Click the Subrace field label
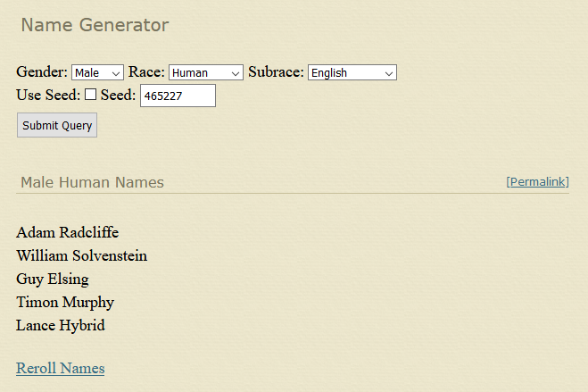 [x=276, y=72]
